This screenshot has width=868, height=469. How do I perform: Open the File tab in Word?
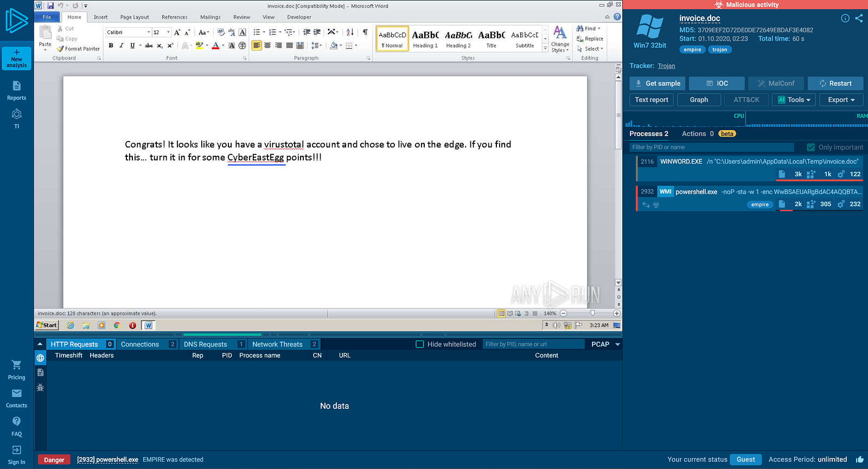click(x=47, y=17)
